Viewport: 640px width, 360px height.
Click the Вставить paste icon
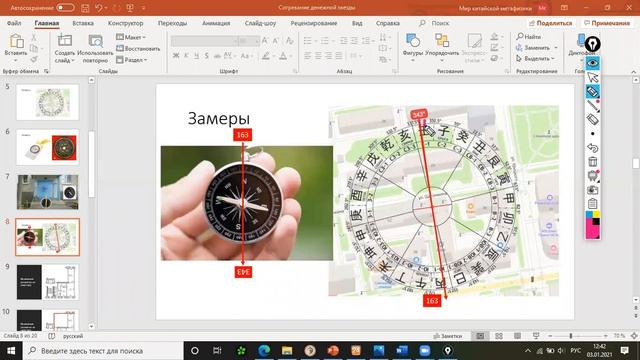point(16,41)
